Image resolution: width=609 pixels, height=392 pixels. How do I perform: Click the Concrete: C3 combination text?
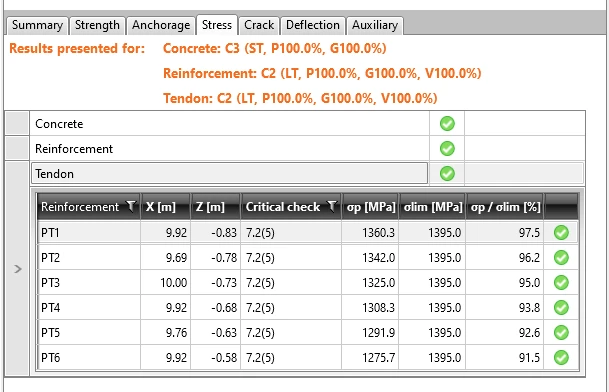[x=275, y=49]
